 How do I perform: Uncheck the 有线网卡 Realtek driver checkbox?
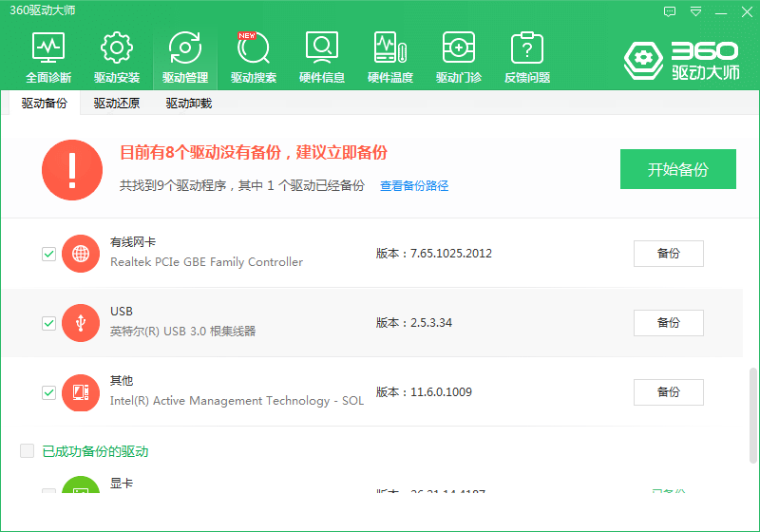point(48,254)
